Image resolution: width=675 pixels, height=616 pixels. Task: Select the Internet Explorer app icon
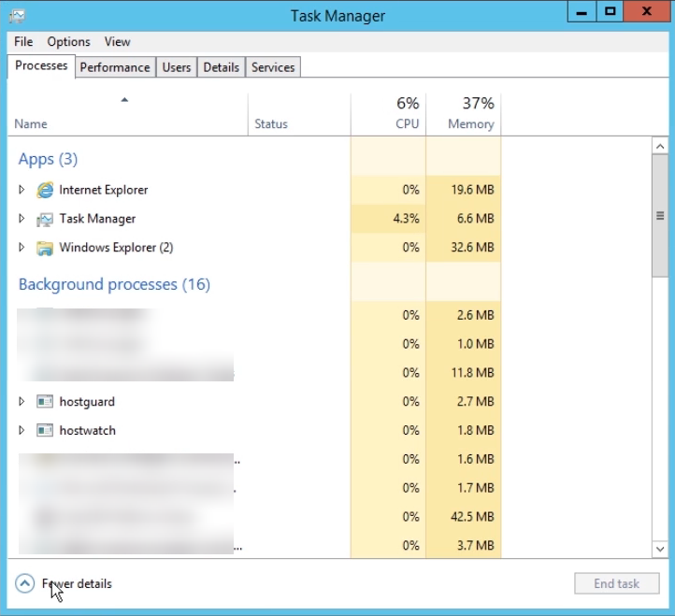[x=45, y=190]
